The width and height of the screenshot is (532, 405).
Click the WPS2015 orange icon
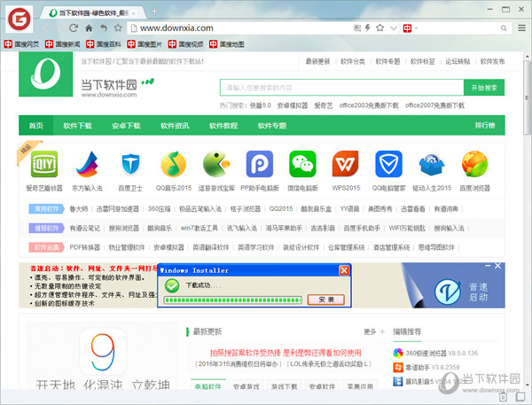[x=346, y=164]
